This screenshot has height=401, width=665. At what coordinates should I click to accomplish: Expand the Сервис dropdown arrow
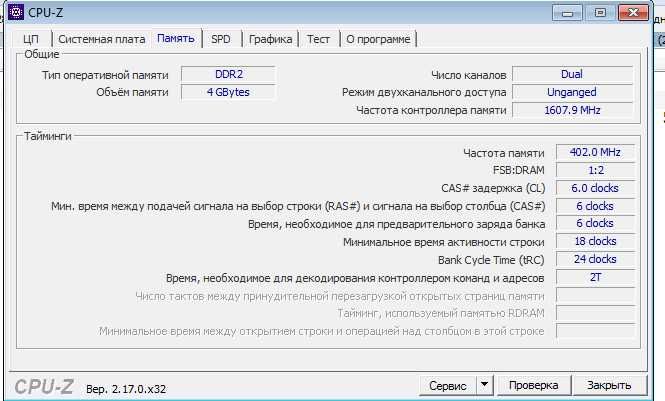(x=484, y=385)
